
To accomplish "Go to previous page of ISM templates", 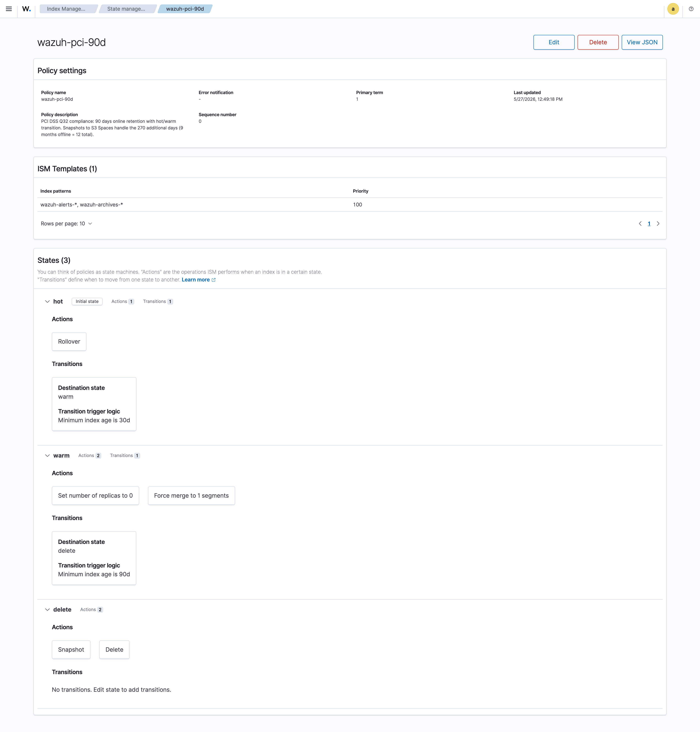I will coord(640,224).
